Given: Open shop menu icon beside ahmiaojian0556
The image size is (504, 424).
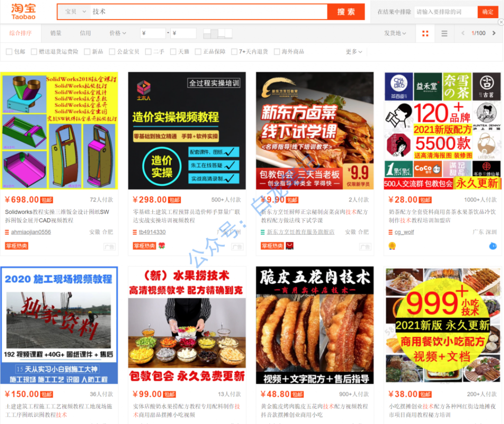Looking at the screenshot, I should 7,232.
